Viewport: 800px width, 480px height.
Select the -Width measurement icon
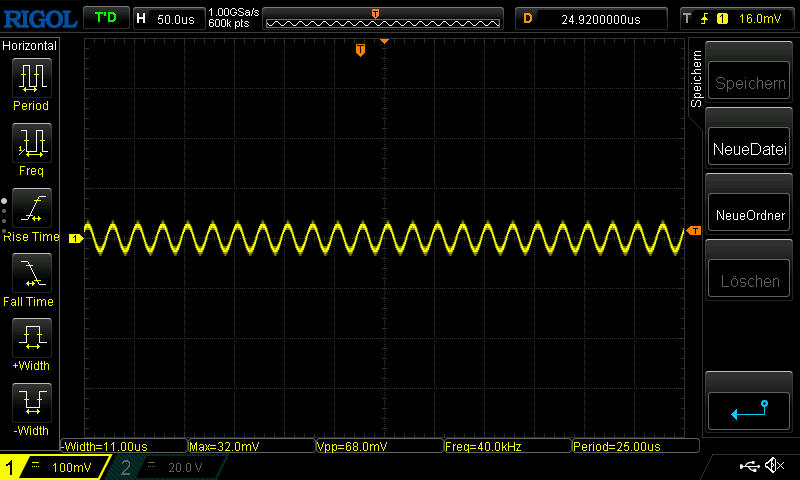[x=30, y=405]
